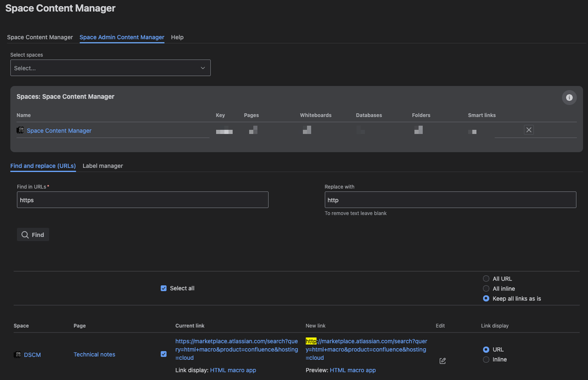Click the Space Content Manager space icon
The width and height of the screenshot is (588, 380).
[x=21, y=130]
